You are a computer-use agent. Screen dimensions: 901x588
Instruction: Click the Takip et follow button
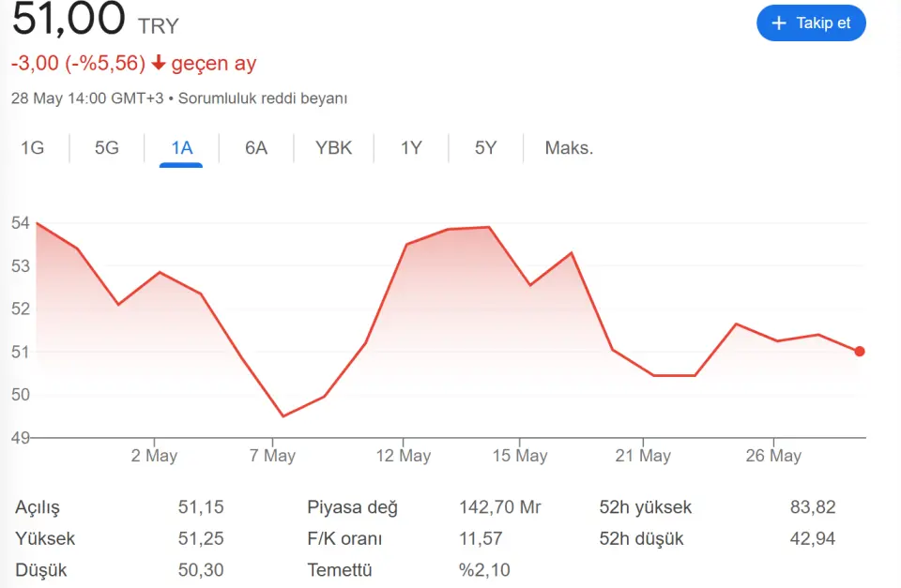pos(811,23)
